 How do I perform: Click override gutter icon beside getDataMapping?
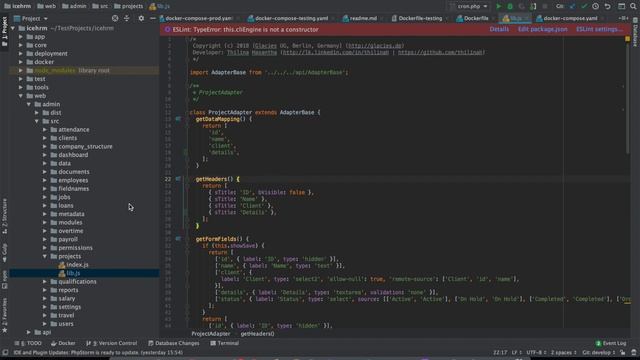click(178, 119)
